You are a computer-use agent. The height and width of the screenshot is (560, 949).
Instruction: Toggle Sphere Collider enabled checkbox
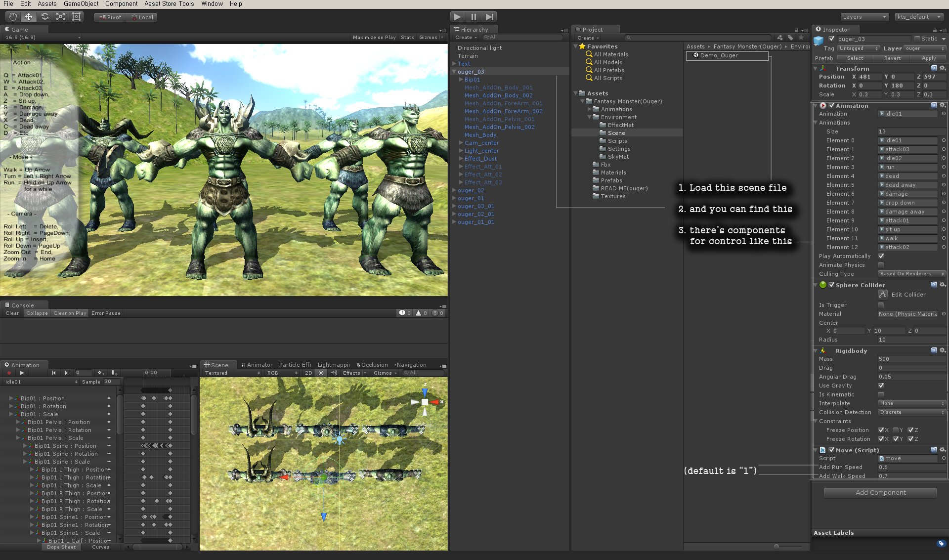tap(831, 285)
